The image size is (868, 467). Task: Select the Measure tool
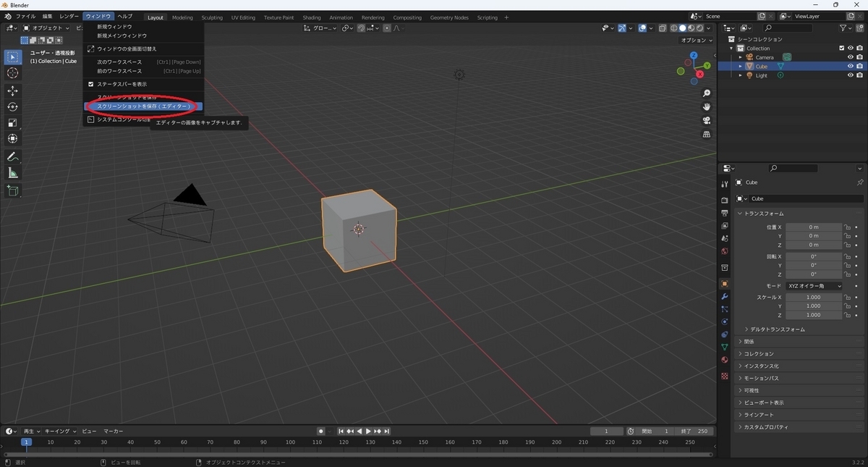tap(13, 172)
